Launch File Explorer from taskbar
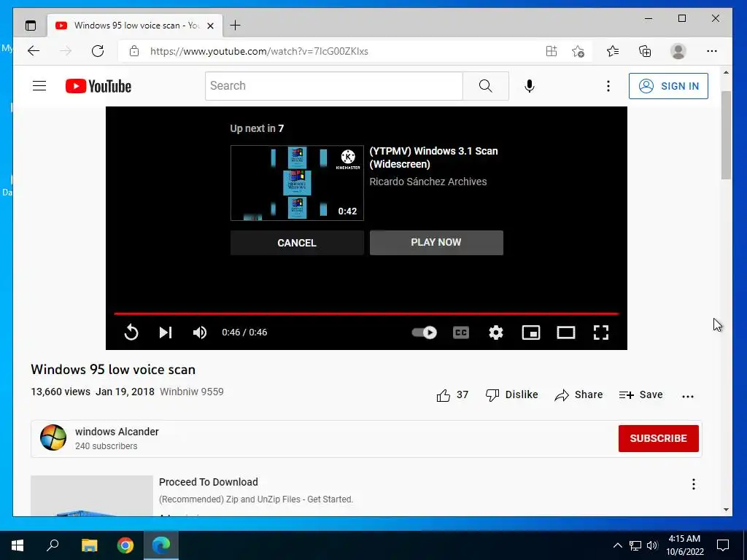The image size is (747, 560). pos(89,545)
